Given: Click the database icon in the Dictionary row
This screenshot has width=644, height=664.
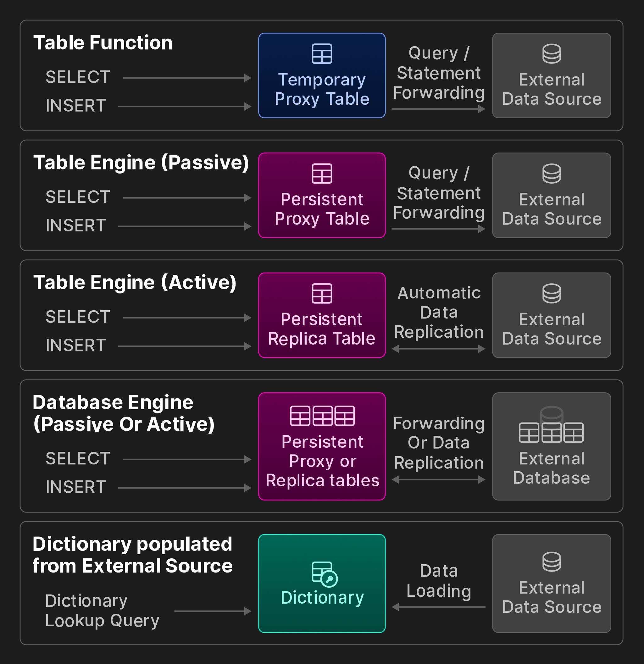Looking at the screenshot, I should pyautogui.click(x=551, y=562).
